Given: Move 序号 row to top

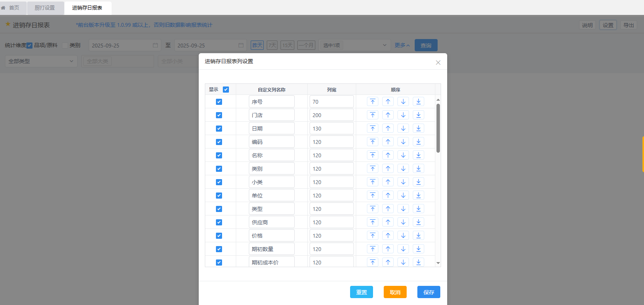Looking at the screenshot, I should (x=373, y=102).
